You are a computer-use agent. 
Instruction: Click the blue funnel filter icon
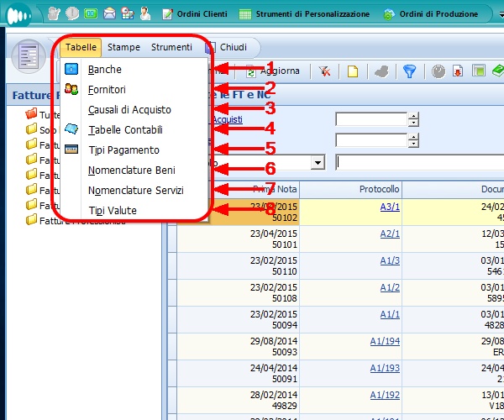(409, 71)
